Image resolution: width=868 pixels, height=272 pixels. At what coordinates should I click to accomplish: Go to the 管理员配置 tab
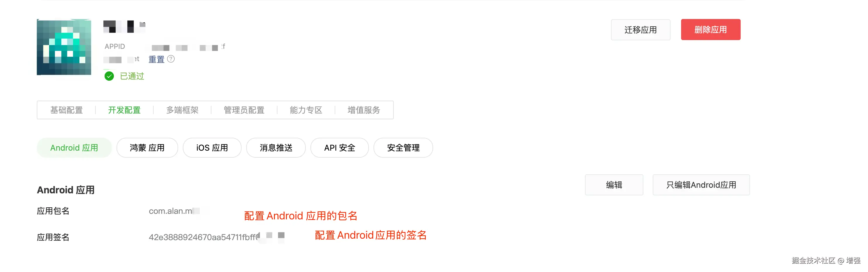(x=244, y=110)
